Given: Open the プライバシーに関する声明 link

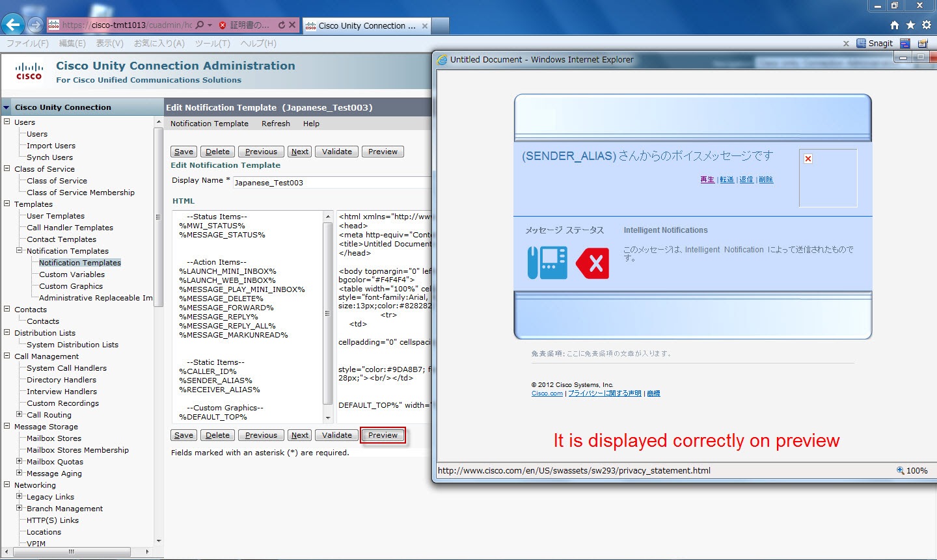Looking at the screenshot, I should 605,393.
